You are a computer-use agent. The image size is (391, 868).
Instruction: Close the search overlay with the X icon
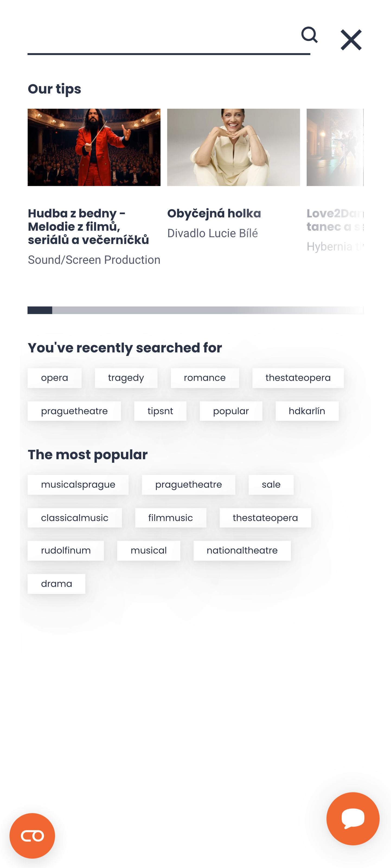351,39
